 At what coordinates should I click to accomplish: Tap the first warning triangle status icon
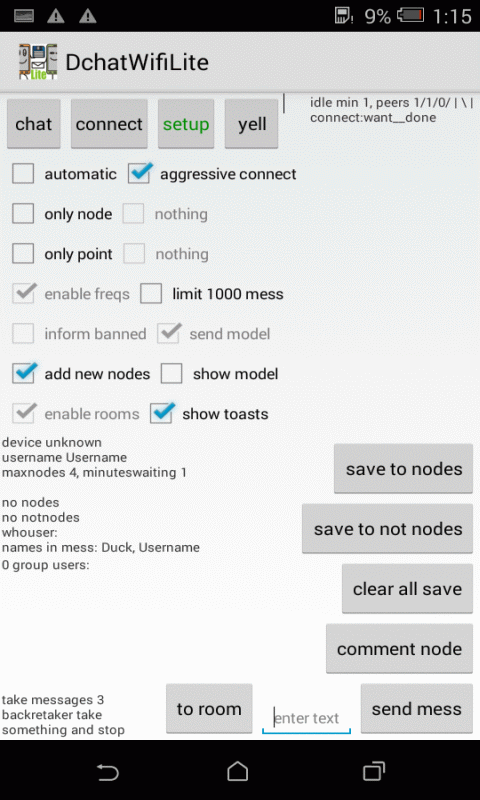coord(55,16)
